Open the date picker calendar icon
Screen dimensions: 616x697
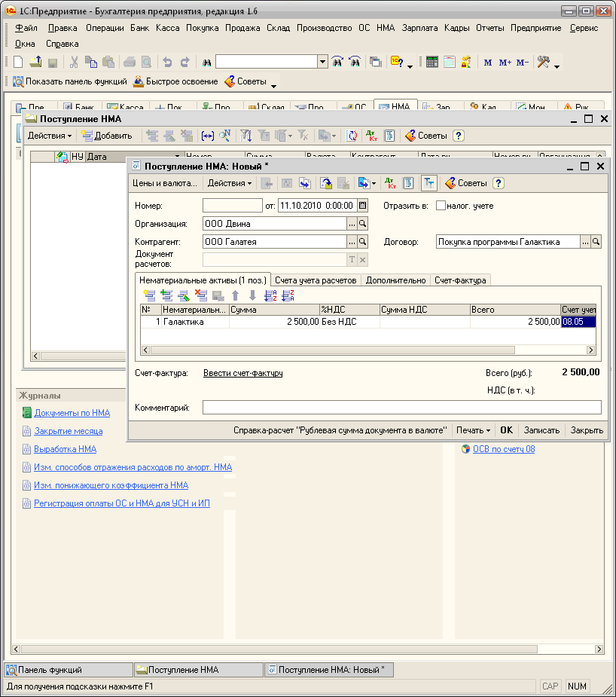362,206
